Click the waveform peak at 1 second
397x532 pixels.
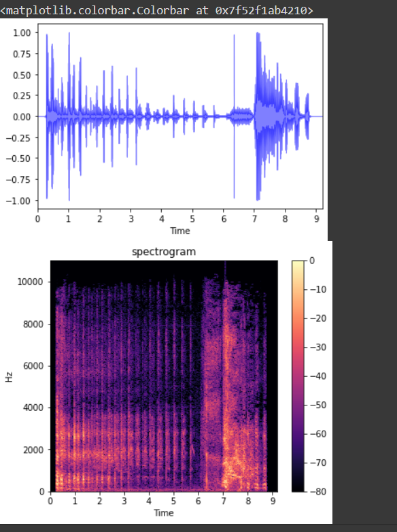click(69, 116)
